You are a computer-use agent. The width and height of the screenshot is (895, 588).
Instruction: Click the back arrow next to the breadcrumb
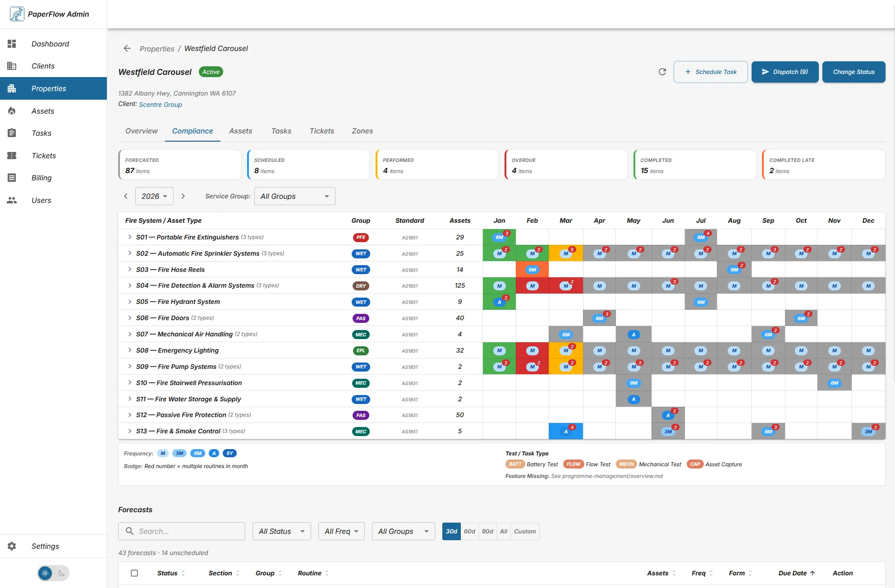[x=127, y=48]
